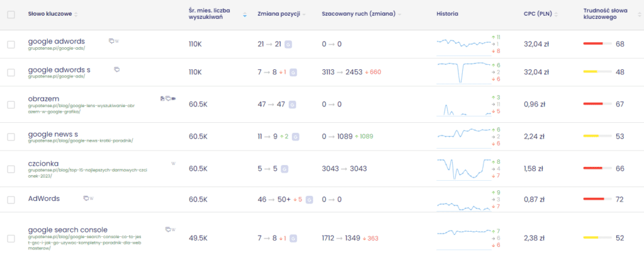644x257 pixels.
Task: Open the 'google search console' keyword link
Action: [68, 229]
